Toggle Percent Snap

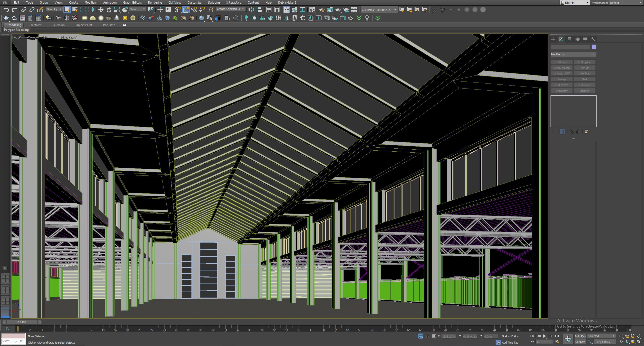[x=194, y=10]
